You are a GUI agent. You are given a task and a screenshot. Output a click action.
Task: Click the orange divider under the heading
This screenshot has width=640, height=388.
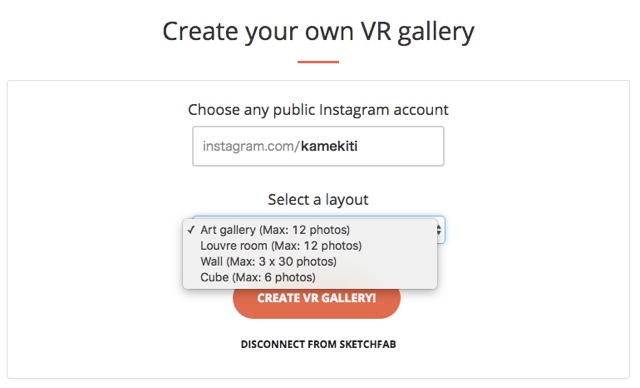(318, 62)
